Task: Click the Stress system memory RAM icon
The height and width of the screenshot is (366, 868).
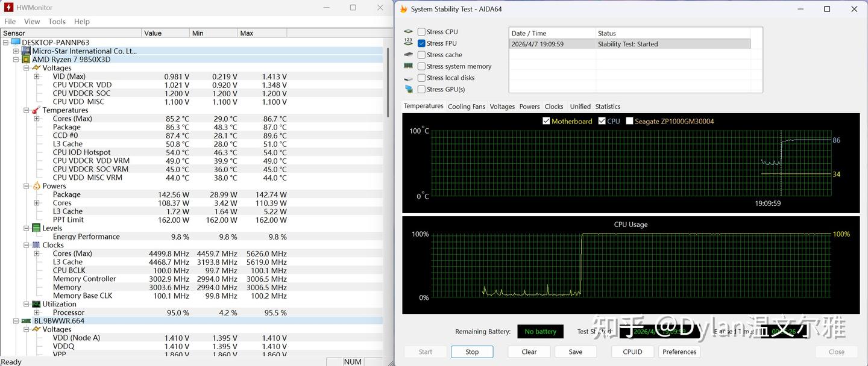Action: click(409, 66)
